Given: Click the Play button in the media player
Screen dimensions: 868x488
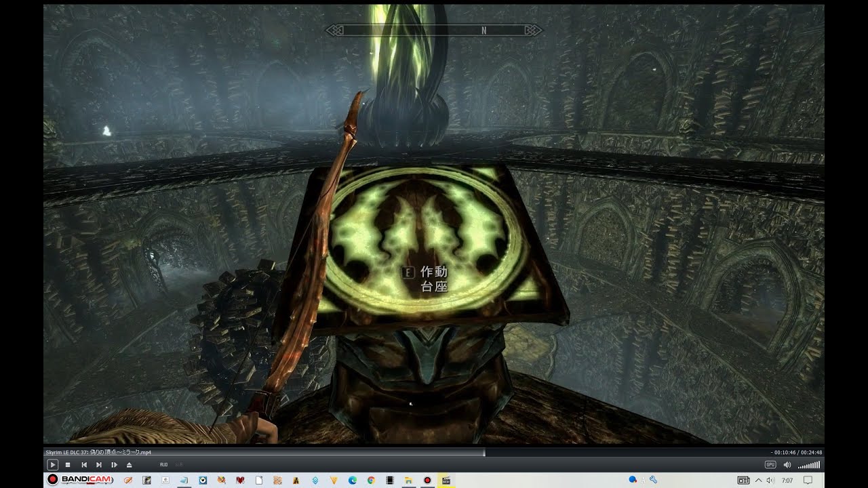Looking at the screenshot, I should point(52,464).
